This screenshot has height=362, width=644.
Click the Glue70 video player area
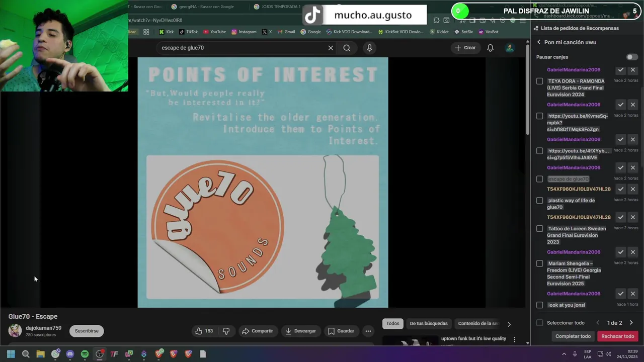click(263, 183)
